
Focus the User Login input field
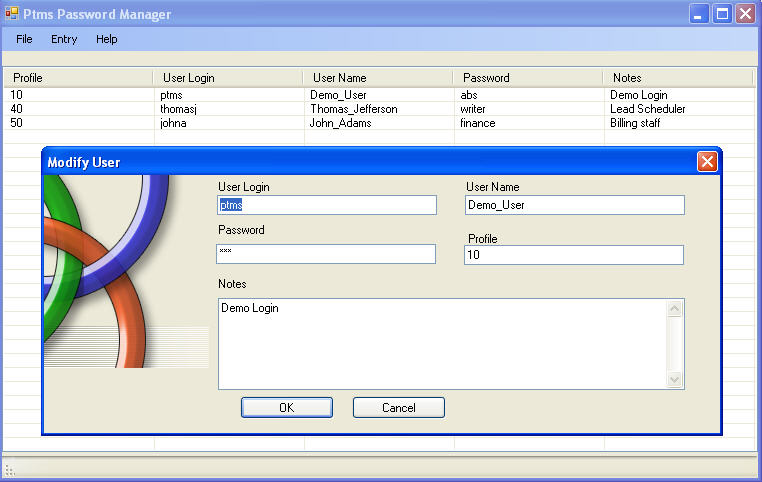tap(327, 205)
